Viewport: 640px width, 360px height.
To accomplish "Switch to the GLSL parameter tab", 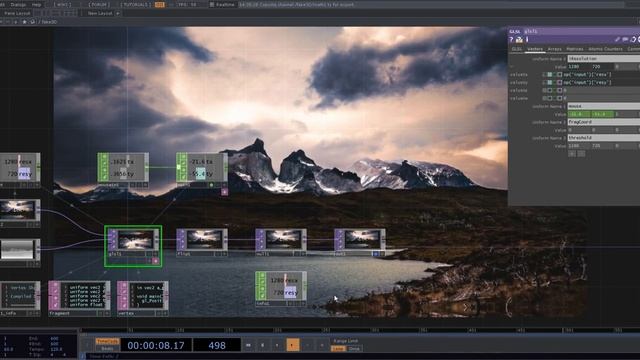I will point(517,49).
